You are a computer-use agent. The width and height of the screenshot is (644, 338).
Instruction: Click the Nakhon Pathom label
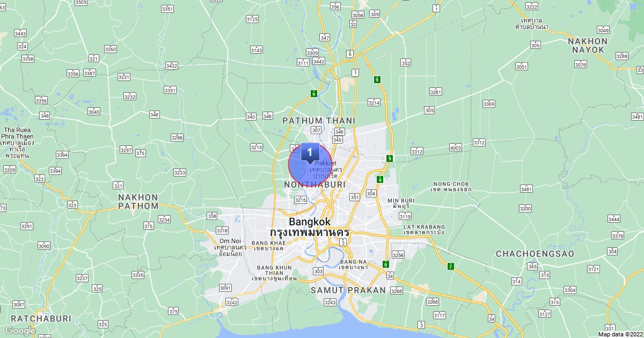click(138, 202)
